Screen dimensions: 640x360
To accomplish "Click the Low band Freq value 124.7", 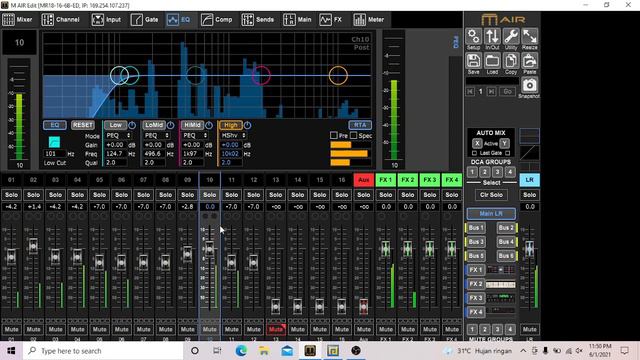I will pyautogui.click(x=116, y=153).
